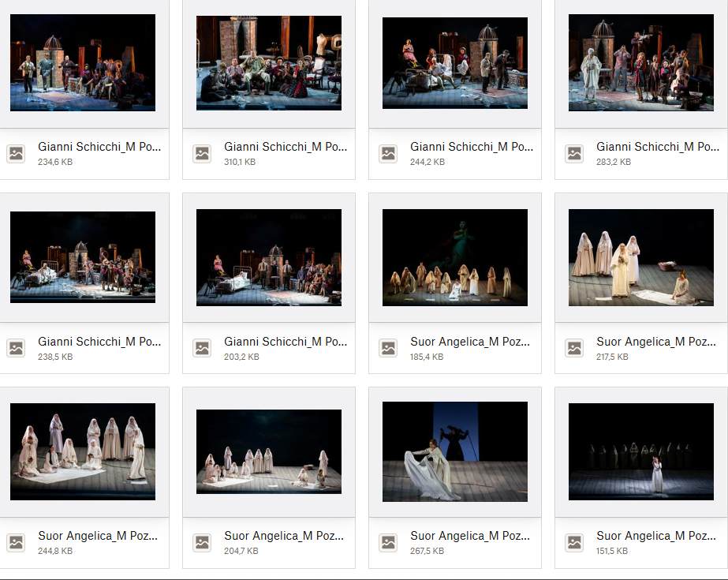Open the thumbnail of the 203,2 KB Gianni Schicchi photo
728x580 pixels.
click(x=269, y=258)
